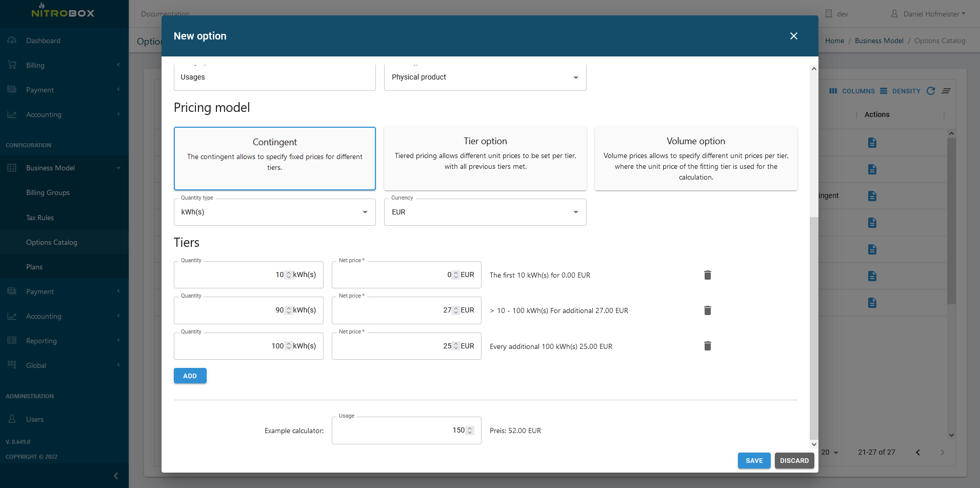Navigate to Tax Rules in the sidebar
Viewport: 980px width, 488px height.
[39, 218]
